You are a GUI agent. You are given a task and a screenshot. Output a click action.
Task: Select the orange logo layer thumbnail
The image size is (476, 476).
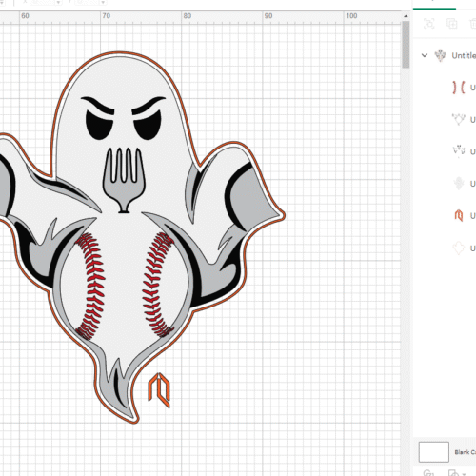459,215
